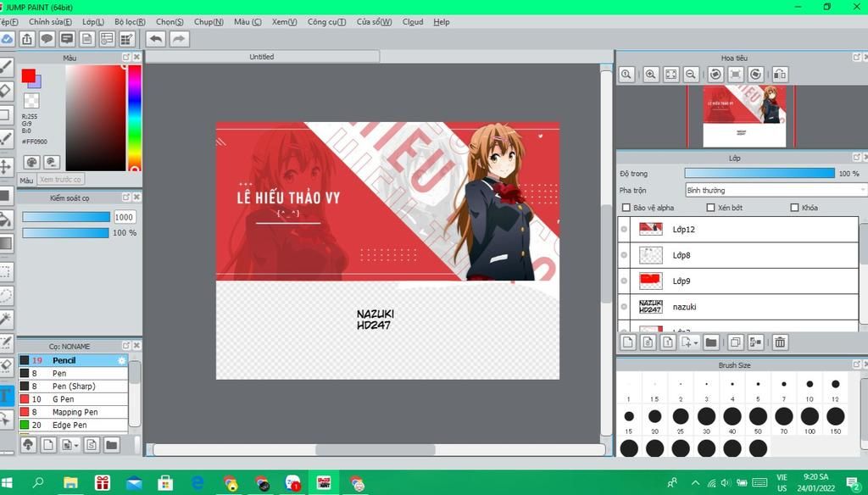Click the brush size slider showing 1000
This screenshot has width=868, height=495.
66,217
